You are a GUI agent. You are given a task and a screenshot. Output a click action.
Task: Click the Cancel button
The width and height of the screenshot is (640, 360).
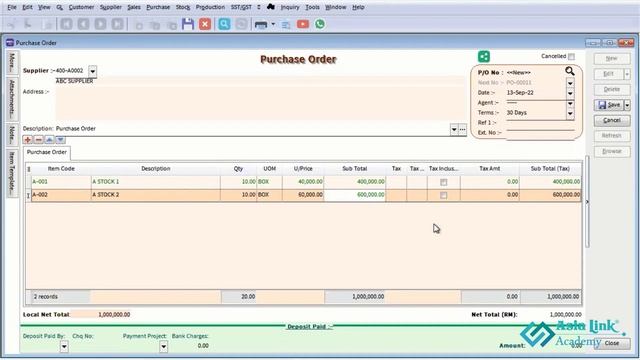pos(612,120)
